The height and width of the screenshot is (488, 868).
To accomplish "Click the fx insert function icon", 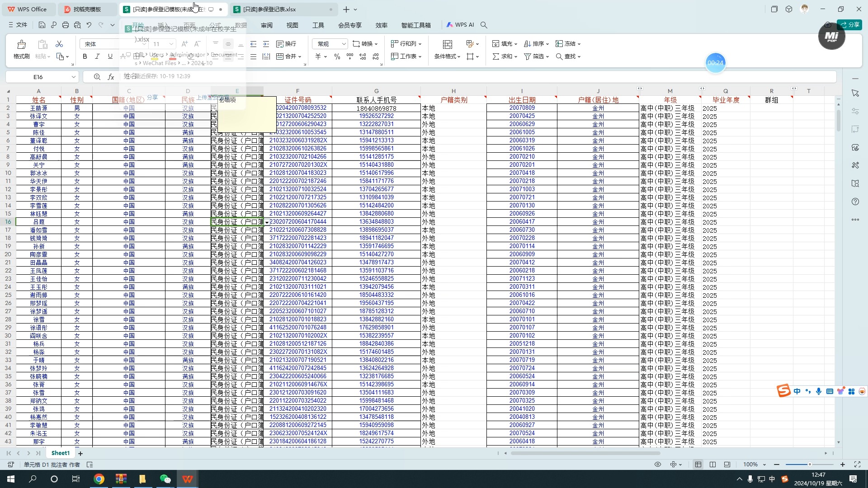I will (x=111, y=77).
